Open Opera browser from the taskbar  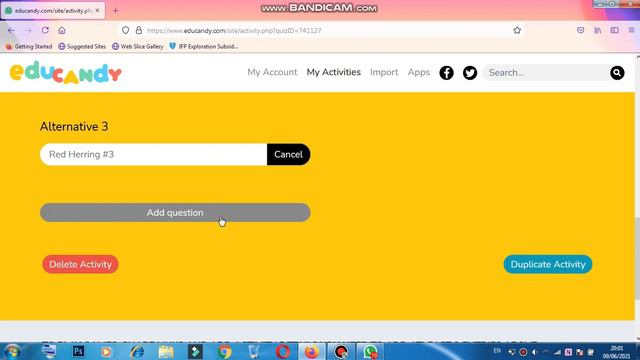tap(283, 351)
